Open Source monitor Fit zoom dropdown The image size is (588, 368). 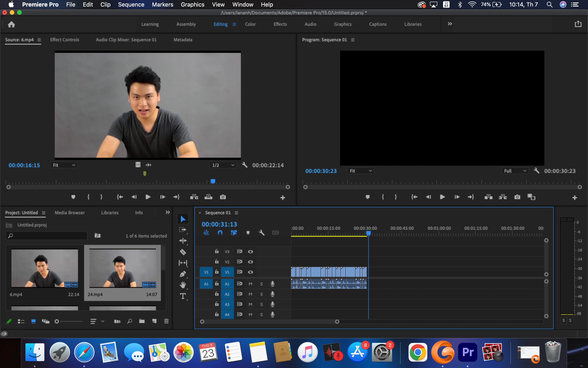(x=64, y=165)
